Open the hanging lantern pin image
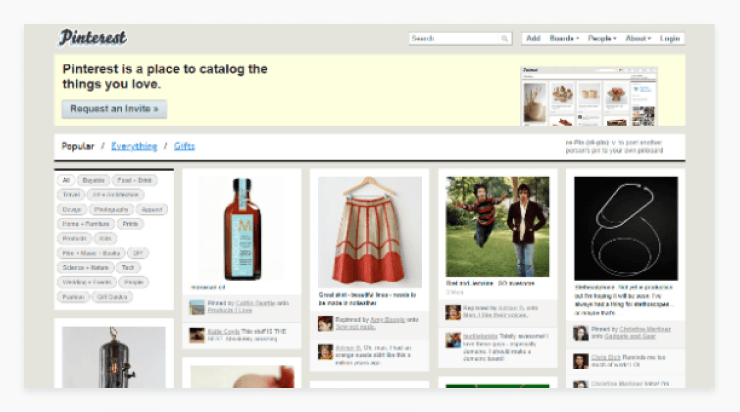740x412 pixels. (114, 357)
